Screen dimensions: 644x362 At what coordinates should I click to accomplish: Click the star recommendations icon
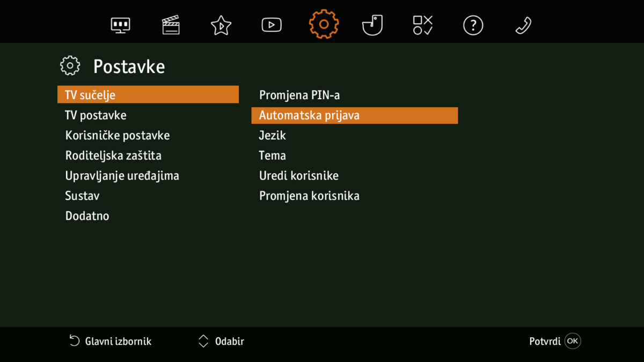coord(221,24)
